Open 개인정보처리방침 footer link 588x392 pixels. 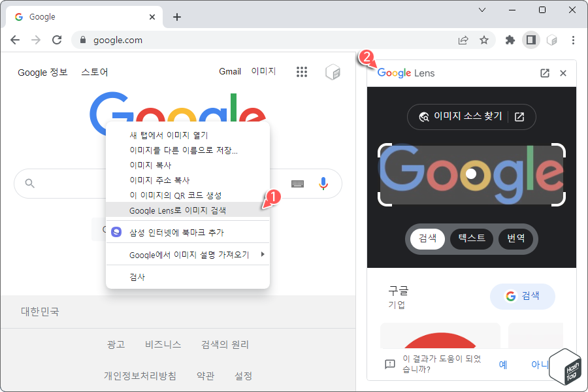coord(140,376)
